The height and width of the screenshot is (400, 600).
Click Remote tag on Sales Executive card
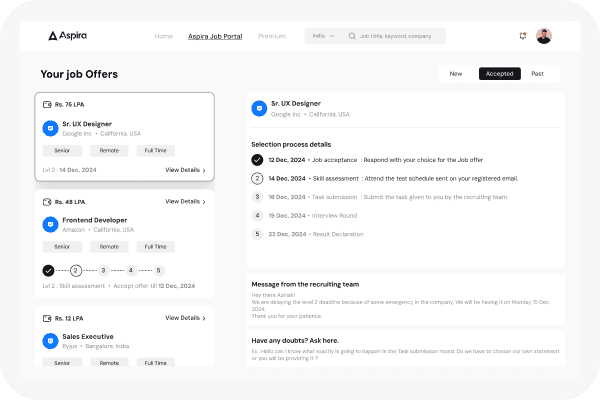(x=109, y=362)
